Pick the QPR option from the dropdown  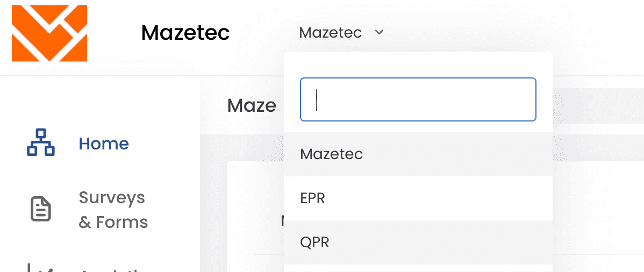418,242
